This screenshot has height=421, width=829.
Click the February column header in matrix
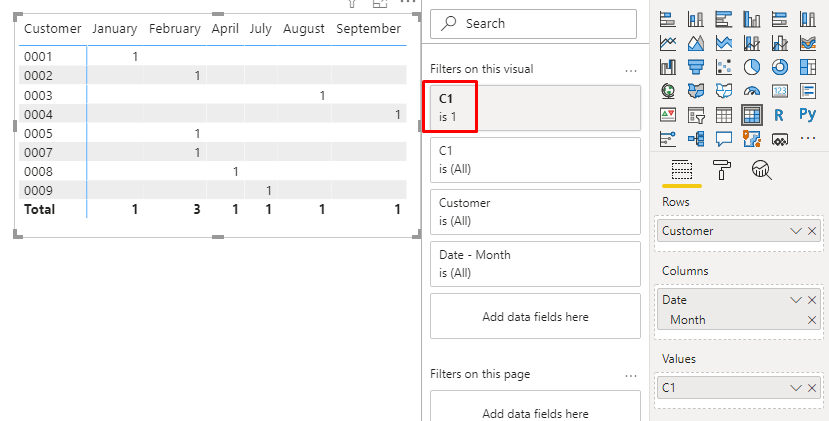tap(174, 29)
